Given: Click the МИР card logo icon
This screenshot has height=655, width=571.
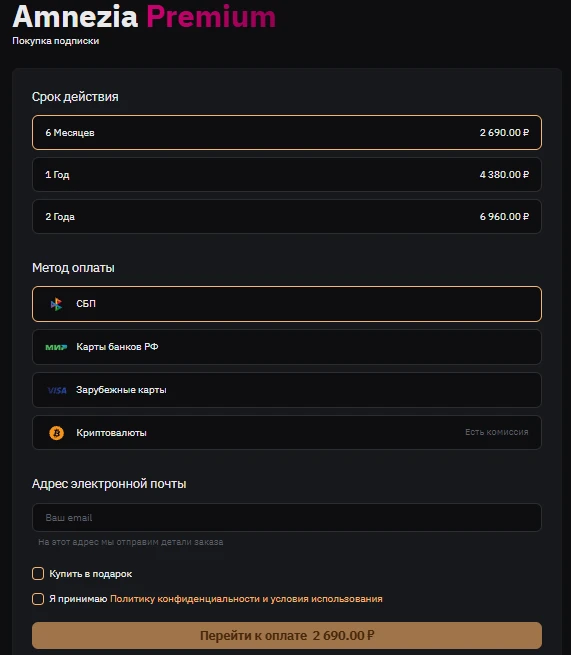Looking at the screenshot, I should [x=56, y=347].
